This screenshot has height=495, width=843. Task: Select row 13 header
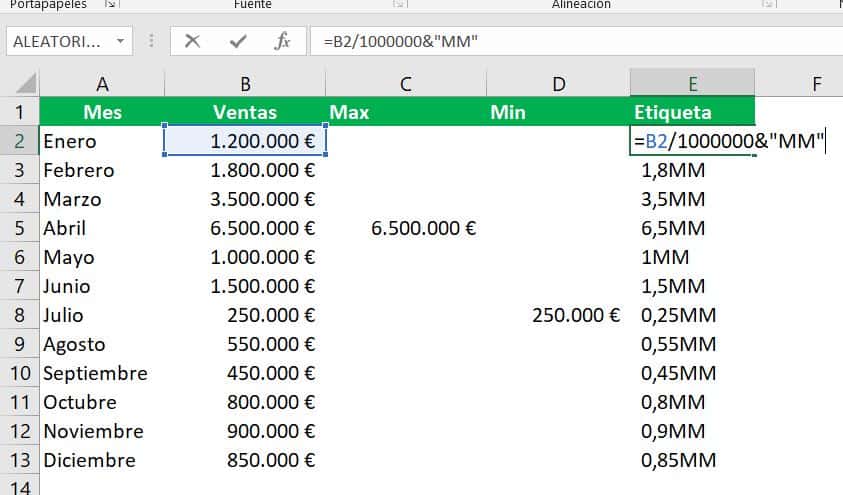point(19,460)
